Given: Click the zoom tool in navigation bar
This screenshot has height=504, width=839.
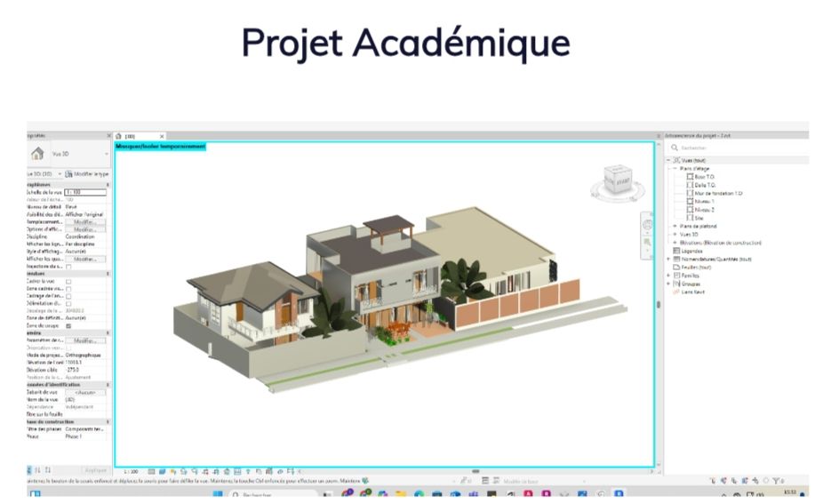Looking at the screenshot, I should (x=647, y=243).
